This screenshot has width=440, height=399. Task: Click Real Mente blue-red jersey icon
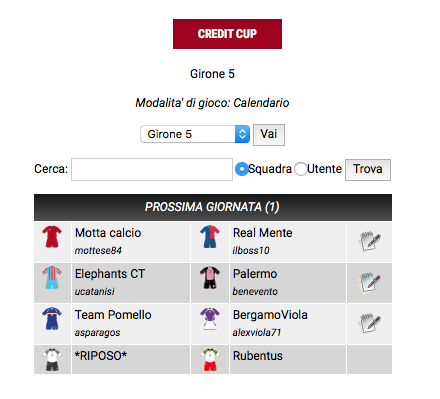(x=210, y=237)
